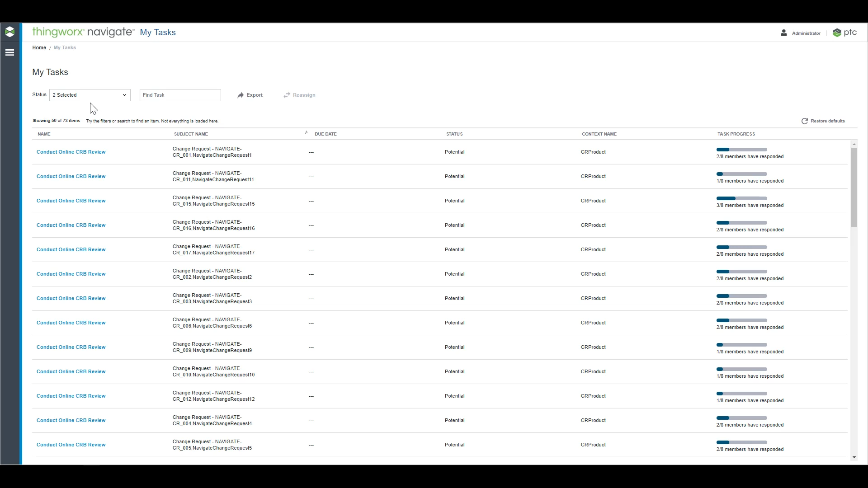Select subject text NavigateChangeRequest17
Viewport: 868px width, 488px height.
pos(224,253)
